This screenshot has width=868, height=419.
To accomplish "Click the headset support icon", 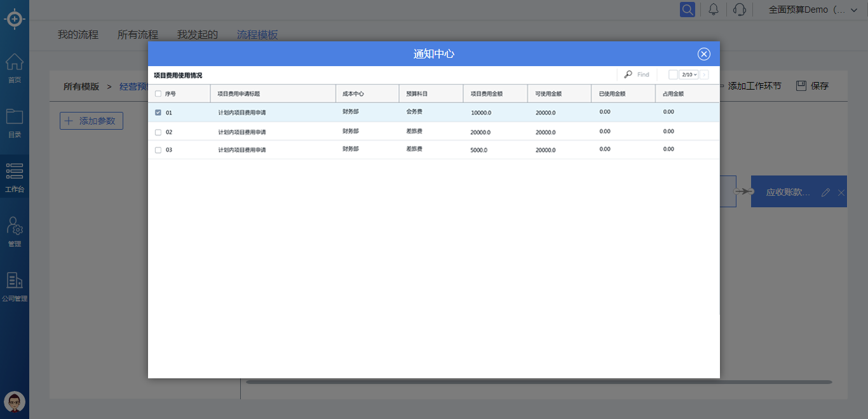I will (x=739, y=10).
